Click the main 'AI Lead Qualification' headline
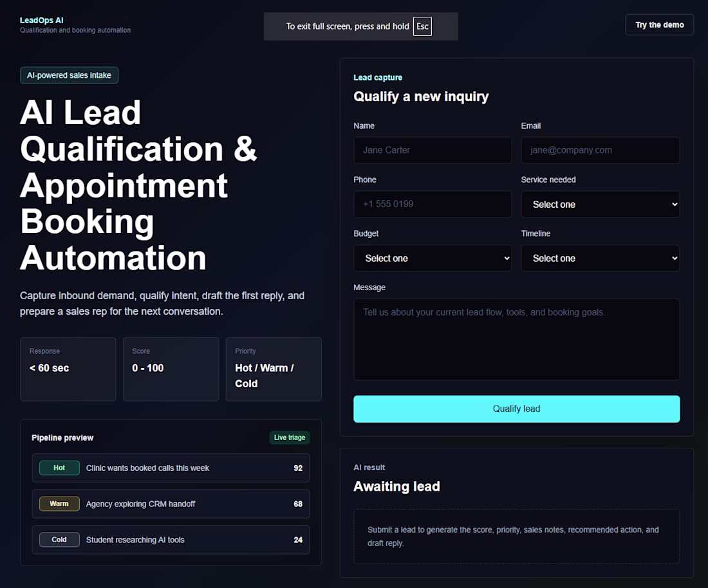Screen dimensions: 708x588 tap(138, 185)
